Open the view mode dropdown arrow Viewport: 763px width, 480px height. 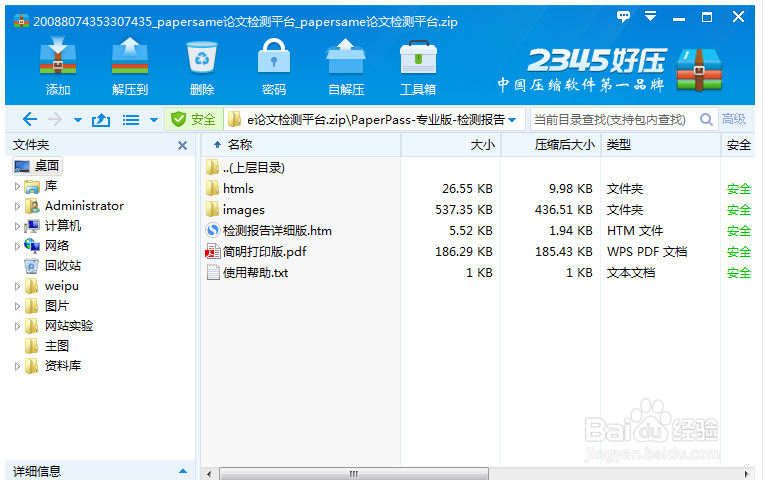coord(154,120)
